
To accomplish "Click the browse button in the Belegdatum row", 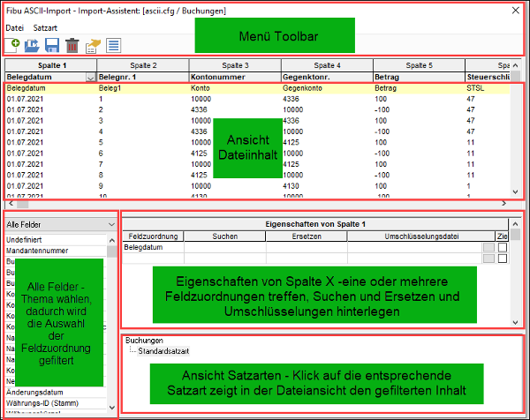I will point(488,248).
